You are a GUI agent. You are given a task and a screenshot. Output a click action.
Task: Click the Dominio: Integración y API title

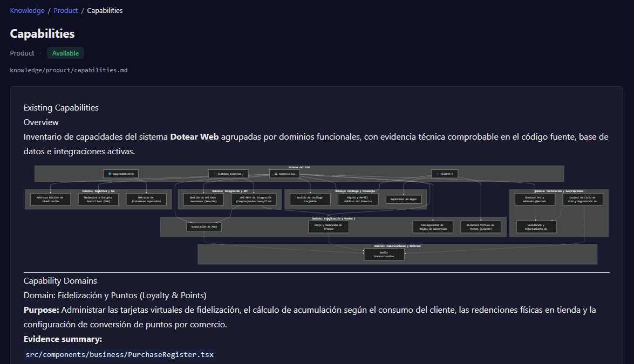230,191
